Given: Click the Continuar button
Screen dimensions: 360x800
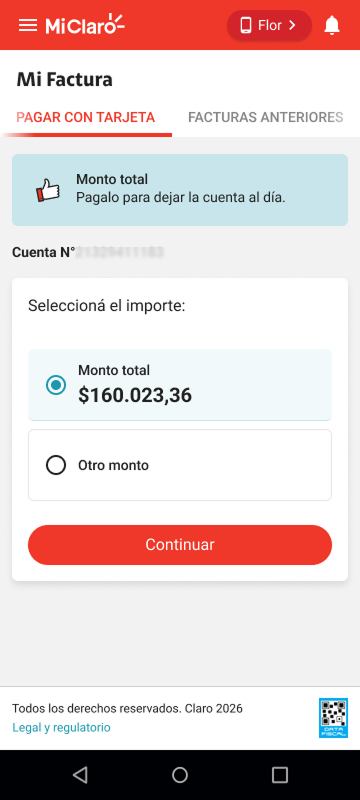Looking at the screenshot, I should (x=180, y=544).
